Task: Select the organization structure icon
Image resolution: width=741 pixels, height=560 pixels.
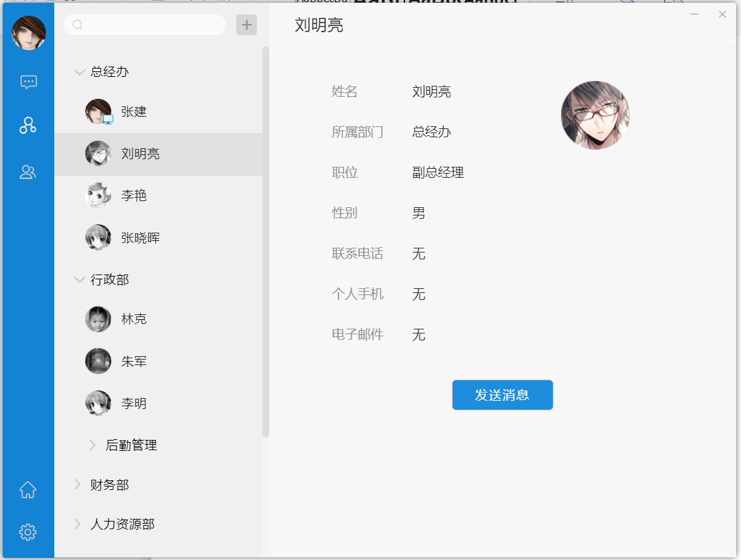Action: [x=28, y=125]
